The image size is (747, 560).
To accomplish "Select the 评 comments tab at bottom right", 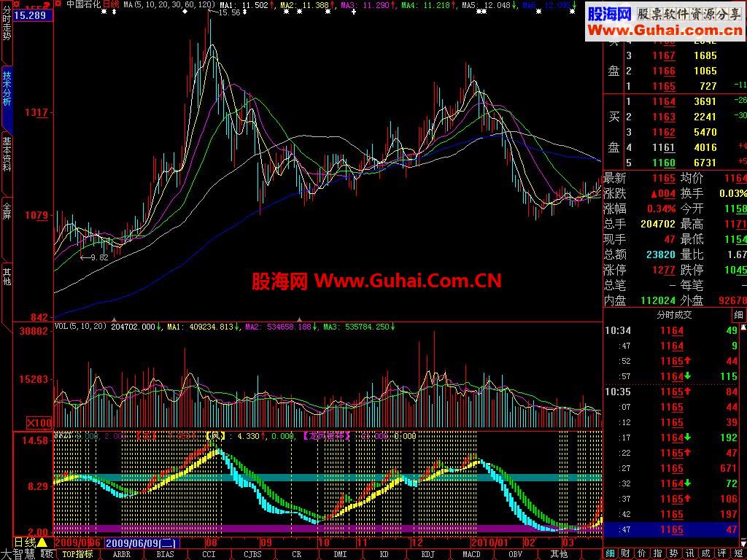I will tap(721, 554).
